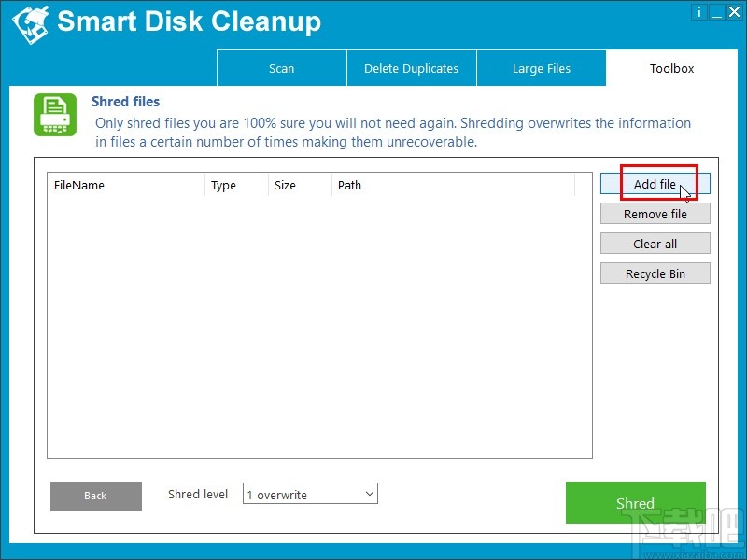
Task: Sort list by Type column header
Action: (237, 185)
